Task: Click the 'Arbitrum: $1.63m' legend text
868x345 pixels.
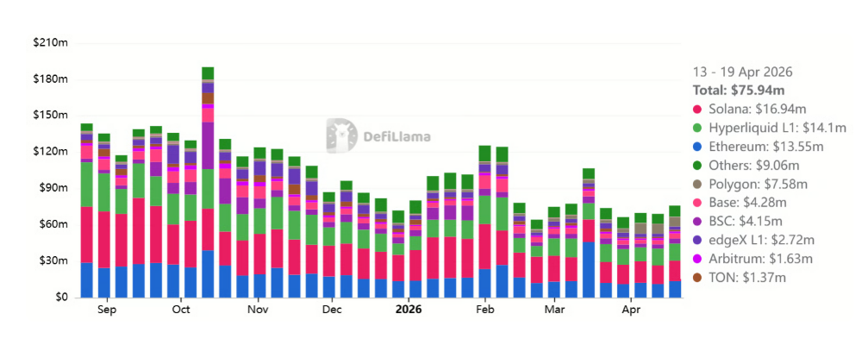Action: coord(762,259)
